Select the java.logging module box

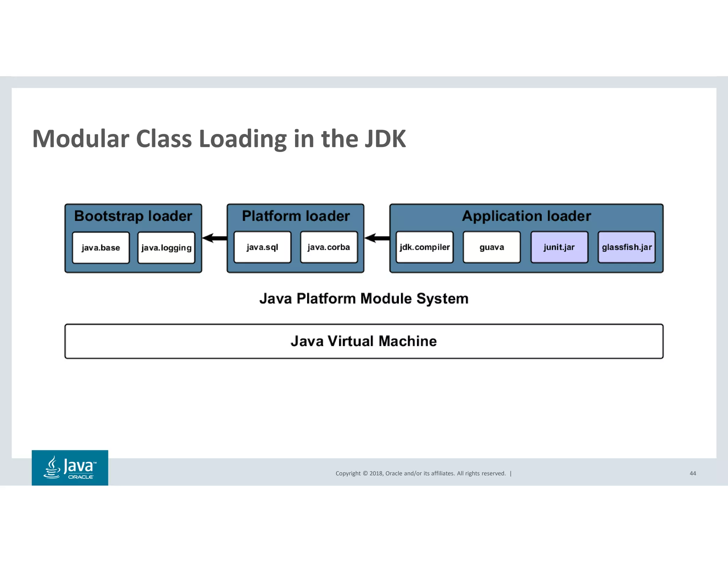pos(166,248)
